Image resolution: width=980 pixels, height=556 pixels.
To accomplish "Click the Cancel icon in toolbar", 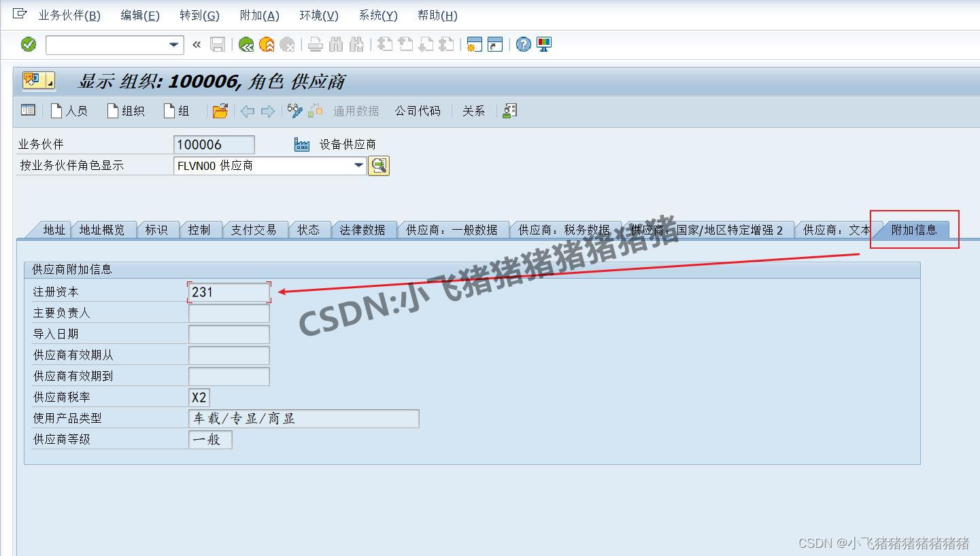I will click(x=287, y=45).
